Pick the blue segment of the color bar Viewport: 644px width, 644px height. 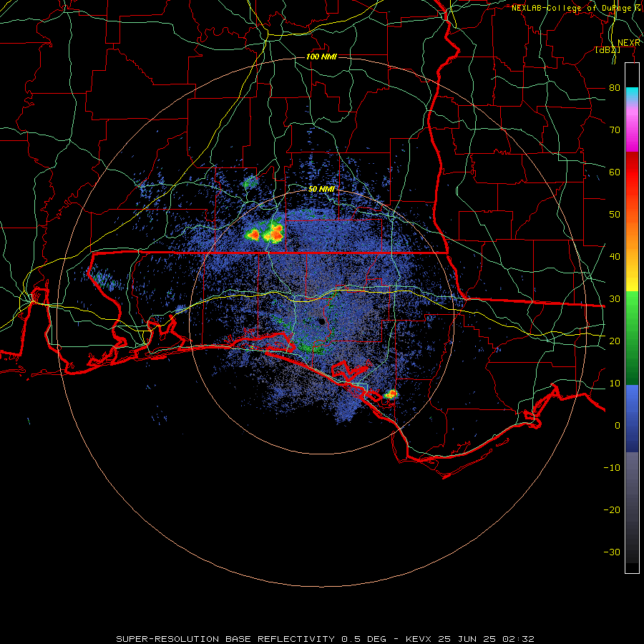pos(632,417)
